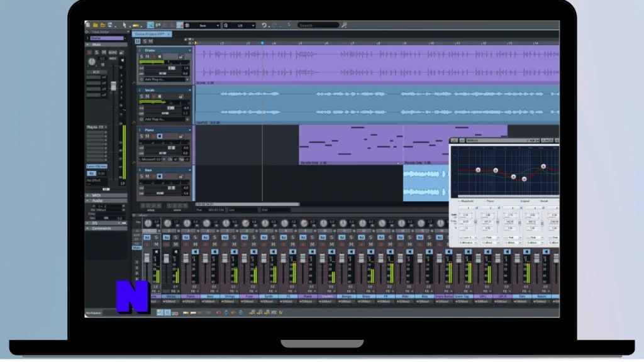Undo the last action with the arrow icon
This screenshot has height=362, width=644.
(264, 25)
